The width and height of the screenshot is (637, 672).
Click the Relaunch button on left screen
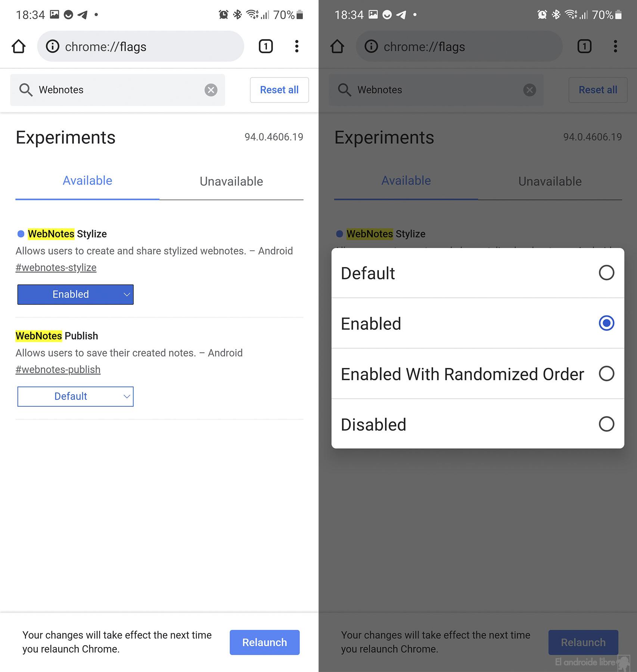point(264,642)
